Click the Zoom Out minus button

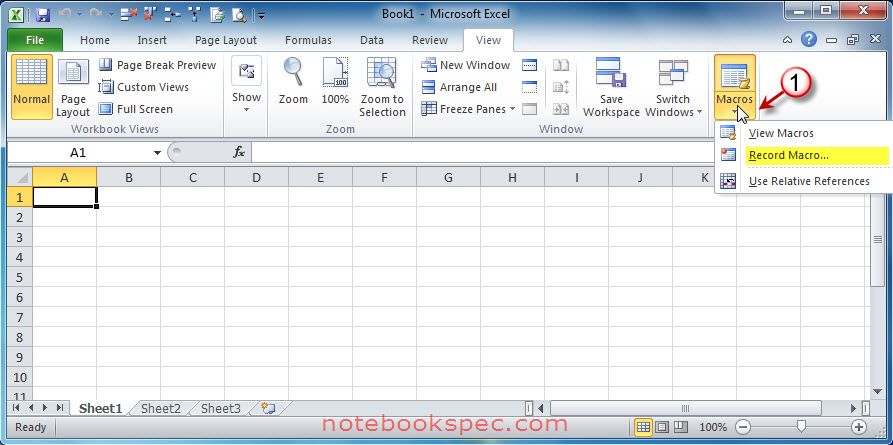(x=743, y=427)
